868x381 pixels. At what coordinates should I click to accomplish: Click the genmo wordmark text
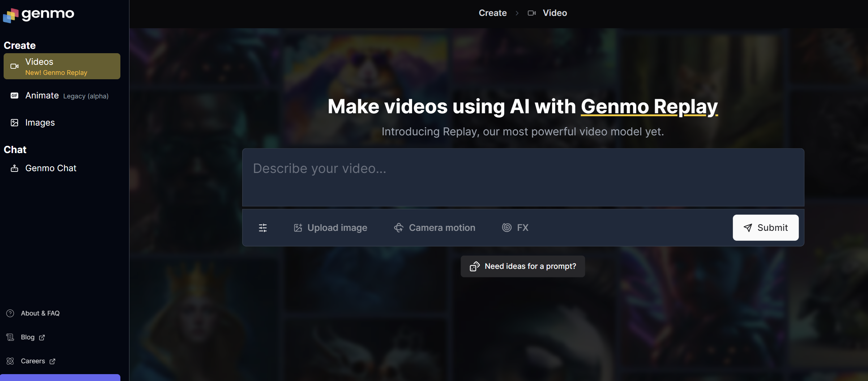point(48,14)
